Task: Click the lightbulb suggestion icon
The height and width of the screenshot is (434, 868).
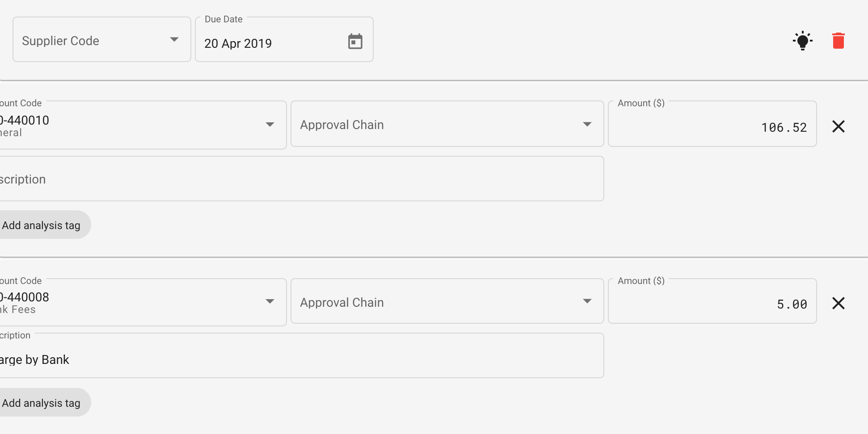Action: pyautogui.click(x=802, y=41)
